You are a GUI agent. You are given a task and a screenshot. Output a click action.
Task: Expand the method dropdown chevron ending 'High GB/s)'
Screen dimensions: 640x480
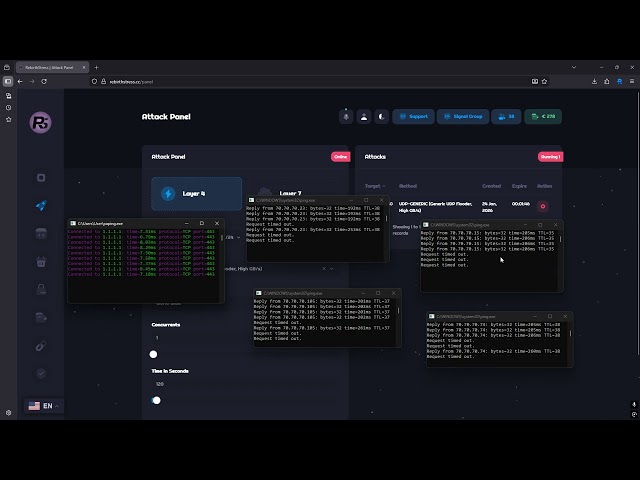[x=332, y=269]
